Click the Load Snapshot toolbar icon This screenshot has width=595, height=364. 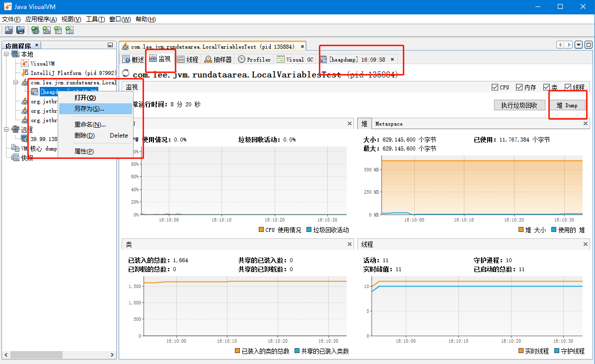pos(8,30)
